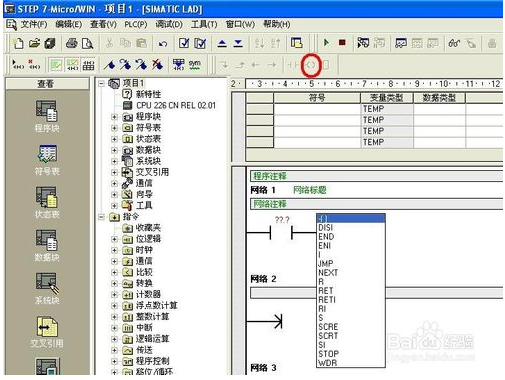
Task: Open the 交叉引用 icon in the view bar
Action: click(x=47, y=332)
